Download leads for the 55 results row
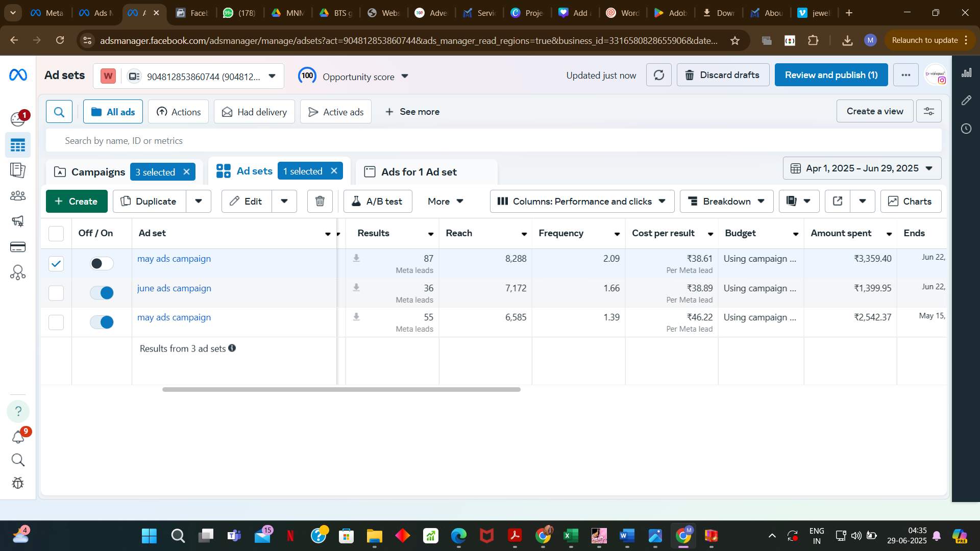The image size is (980, 551). 356,317
